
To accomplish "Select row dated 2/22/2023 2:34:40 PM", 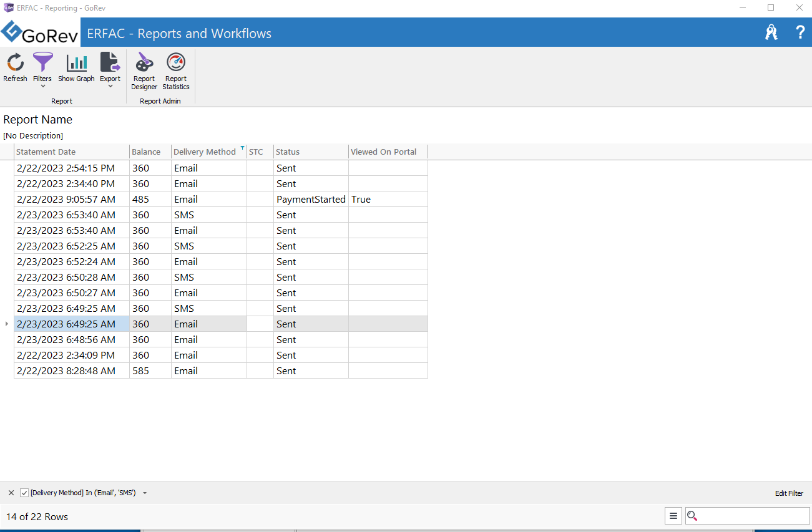I will (221, 184).
